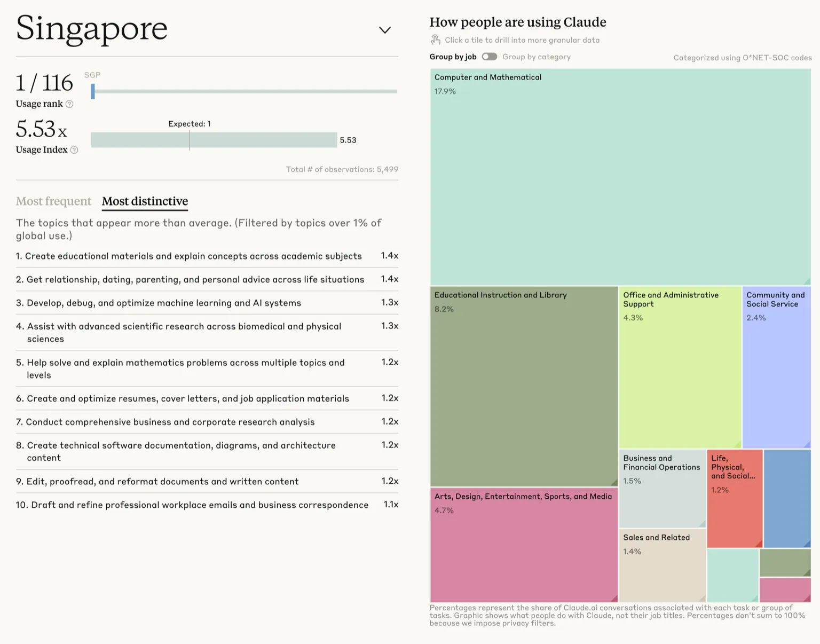
Task: Select the Most distinctive tab
Action: pos(145,201)
